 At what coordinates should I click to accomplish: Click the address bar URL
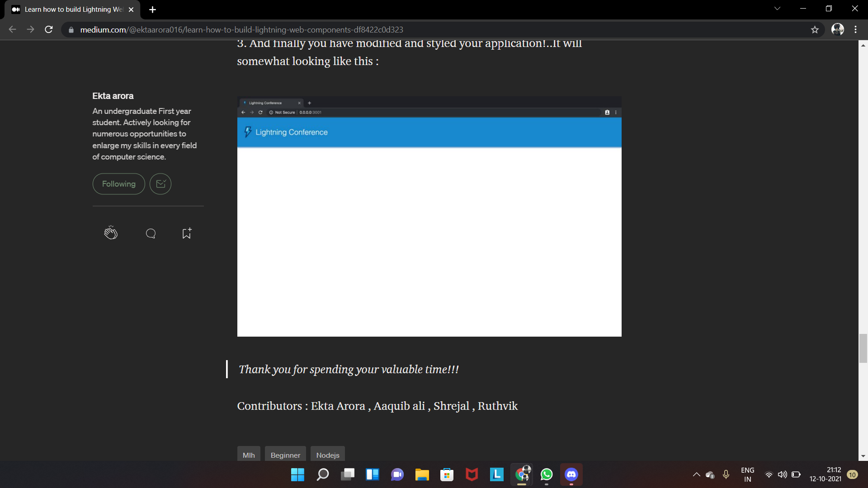tap(241, 30)
